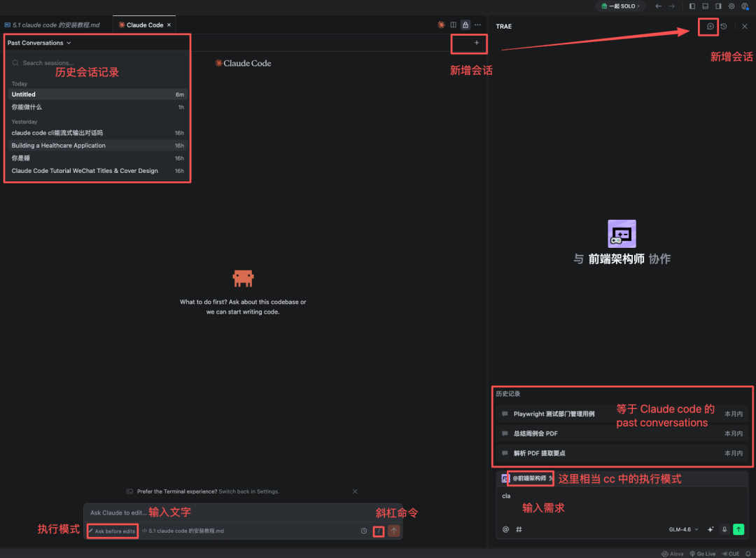This screenshot has height=558, width=756.
Task: Select claude code cli能流式输出对话吗 conversation
Action: pos(97,132)
